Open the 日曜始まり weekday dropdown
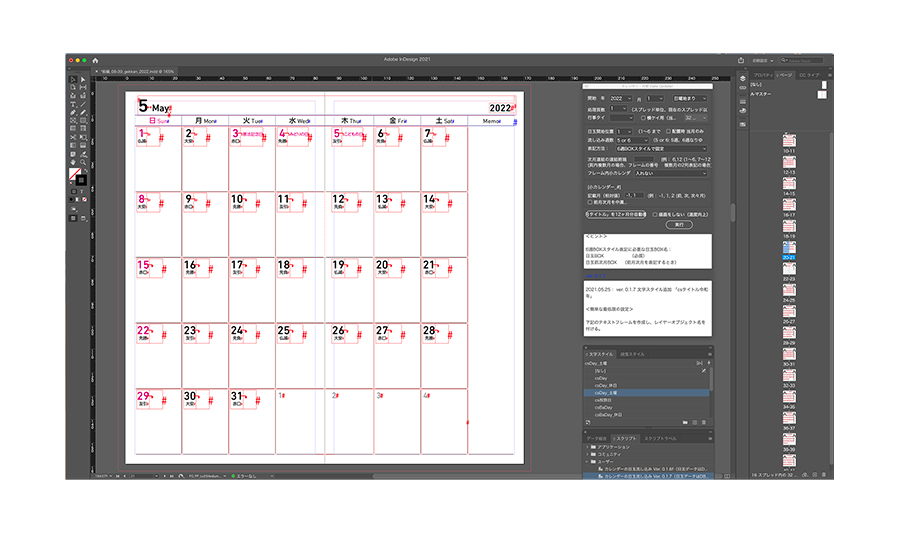 tap(690, 99)
